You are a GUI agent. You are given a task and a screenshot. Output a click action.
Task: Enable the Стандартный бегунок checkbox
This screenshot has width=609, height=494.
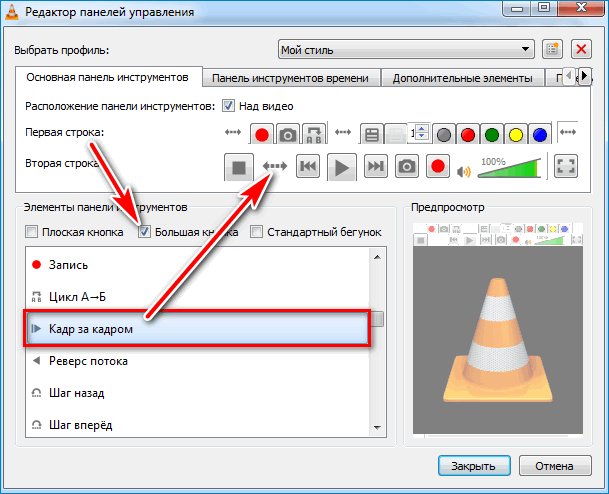coord(256,232)
